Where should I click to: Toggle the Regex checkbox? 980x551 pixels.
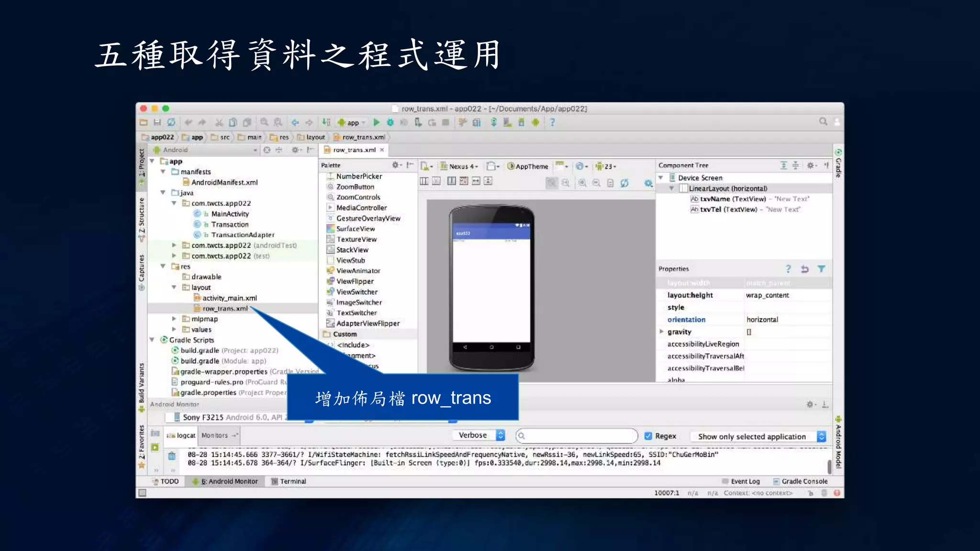[x=648, y=436]
